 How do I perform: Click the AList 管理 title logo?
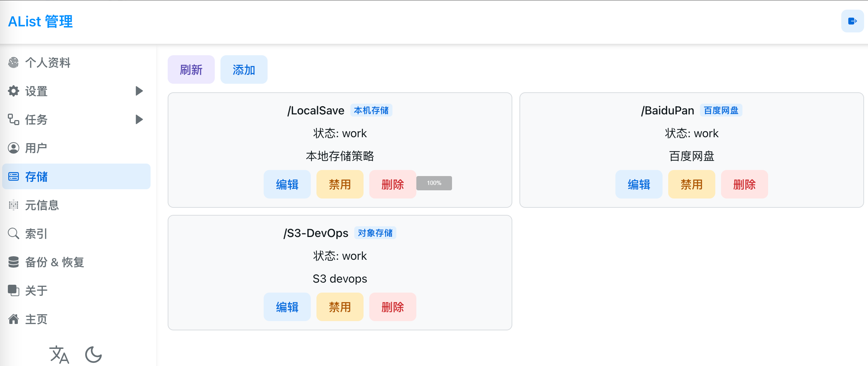click(40, 22)
